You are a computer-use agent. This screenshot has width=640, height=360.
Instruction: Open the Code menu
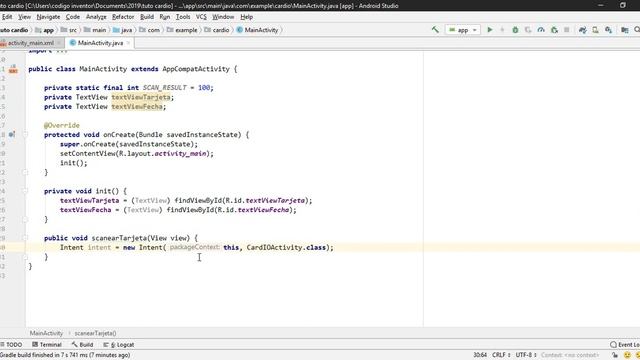pyautogui.click(x=73, y=17)
